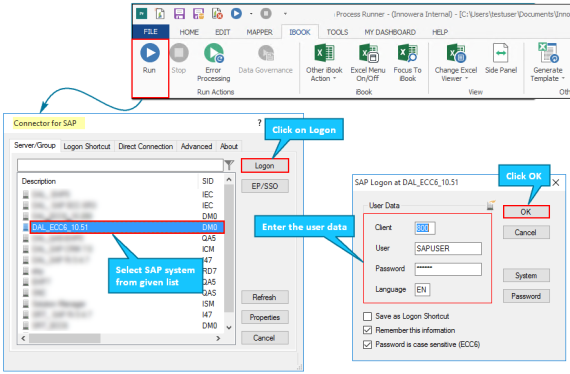Click Focus To iBook

coord(408,63)
